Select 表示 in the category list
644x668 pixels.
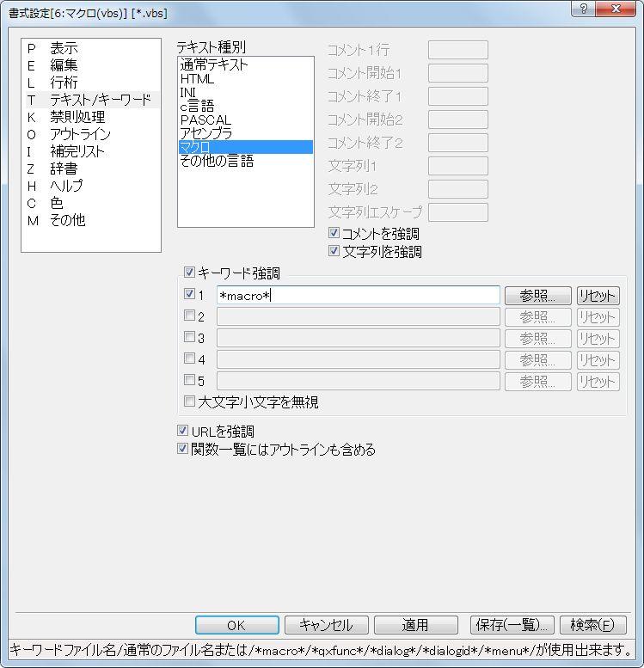pyautogui.click(x=64, y=49)
